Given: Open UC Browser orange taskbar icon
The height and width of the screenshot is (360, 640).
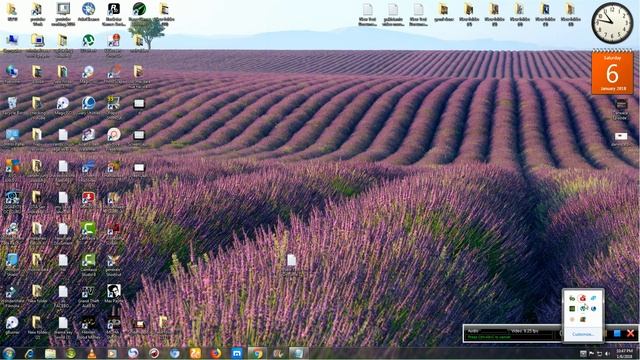Looking at the screenshot, I should [195, 353].
